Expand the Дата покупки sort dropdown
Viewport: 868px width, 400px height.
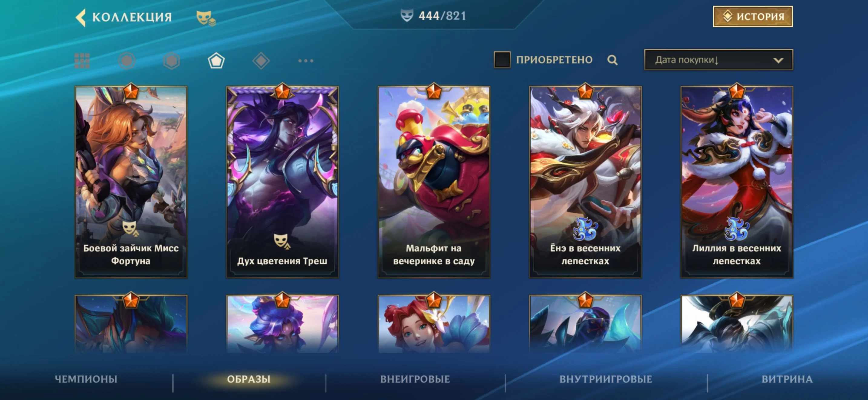click(718, 60)
